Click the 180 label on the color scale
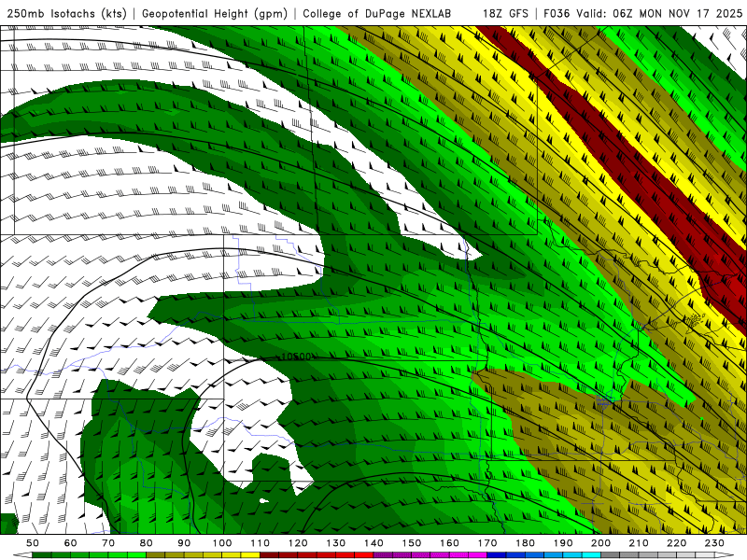Viewport: 747px width, 560px height. pyautogui.click(x=525, y=543)
